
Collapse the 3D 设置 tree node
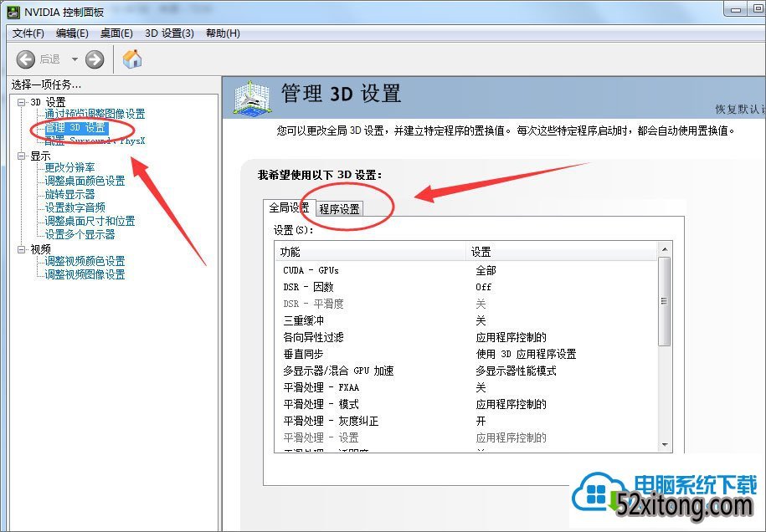(x=22, y=102)
